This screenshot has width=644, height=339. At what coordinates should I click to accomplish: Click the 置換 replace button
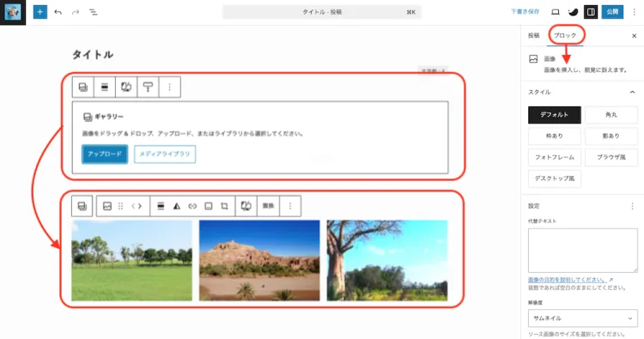pyautogui.click(x=268, y=206)
